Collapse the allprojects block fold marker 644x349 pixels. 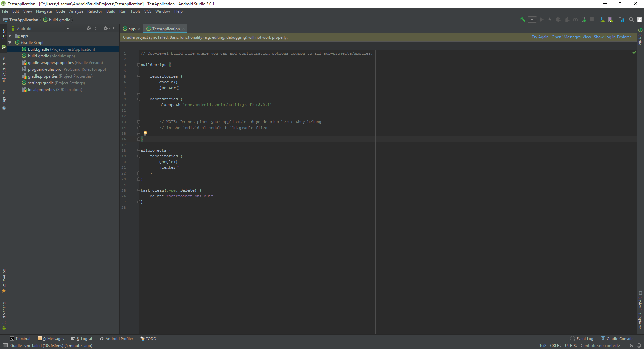[x=139, y=151]
